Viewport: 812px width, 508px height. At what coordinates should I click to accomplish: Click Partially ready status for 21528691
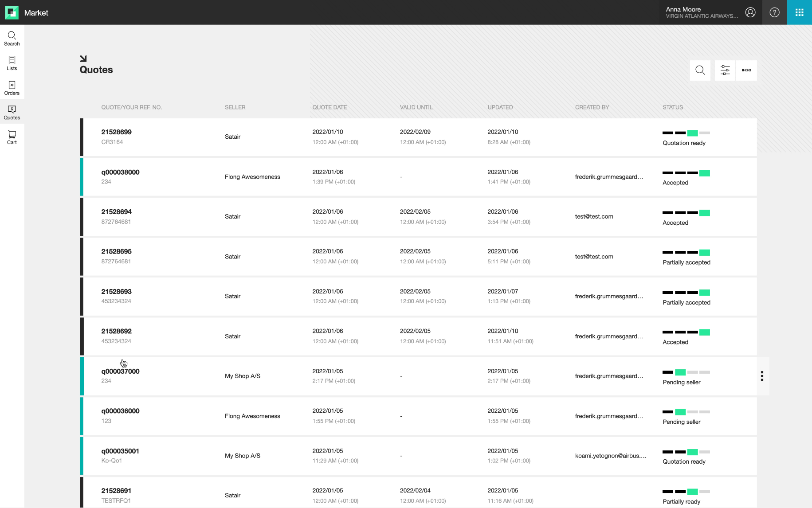tap(682, 502)
